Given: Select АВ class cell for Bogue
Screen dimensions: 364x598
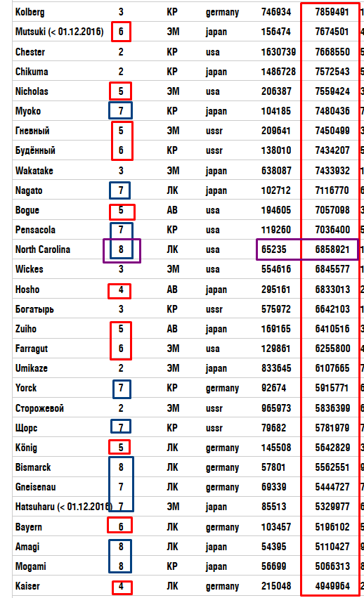Looking at the screenshot, I should 172,210.
